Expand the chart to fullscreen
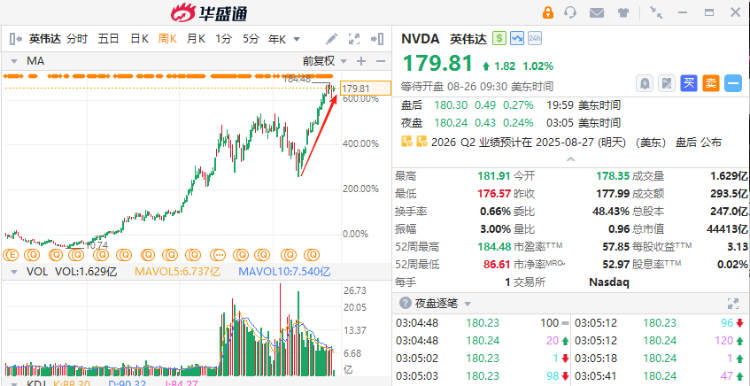The width and height of the screenshot is (750, 386). tap(354, 39)
